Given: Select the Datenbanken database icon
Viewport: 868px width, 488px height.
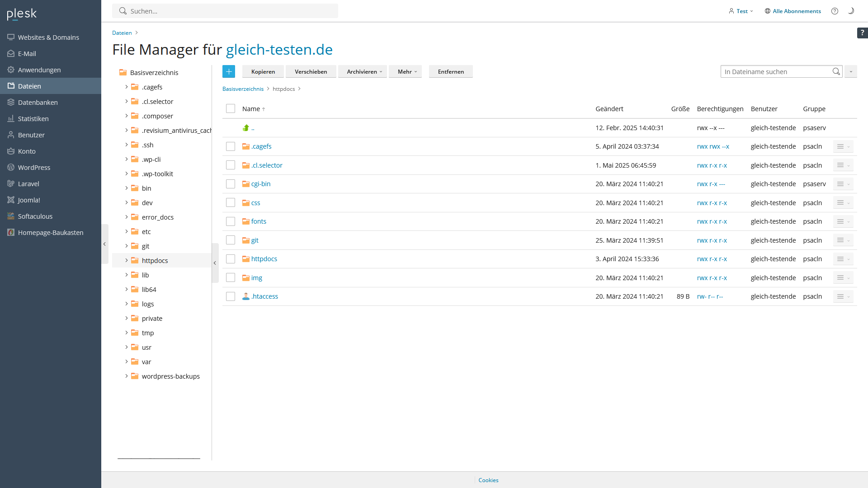Looking at the screenshot, I should (x=10, y=102).
